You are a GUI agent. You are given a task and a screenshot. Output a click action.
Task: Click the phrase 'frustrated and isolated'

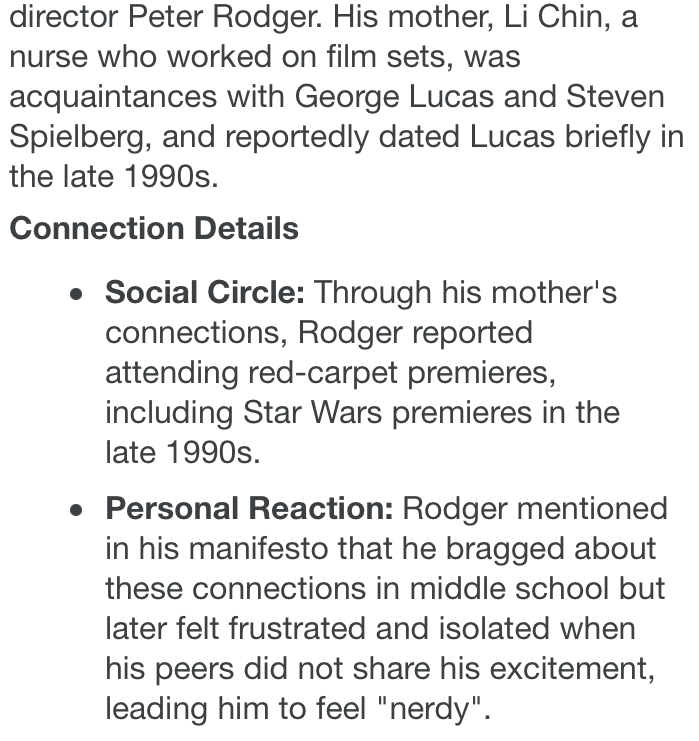[x=389, y=629]
